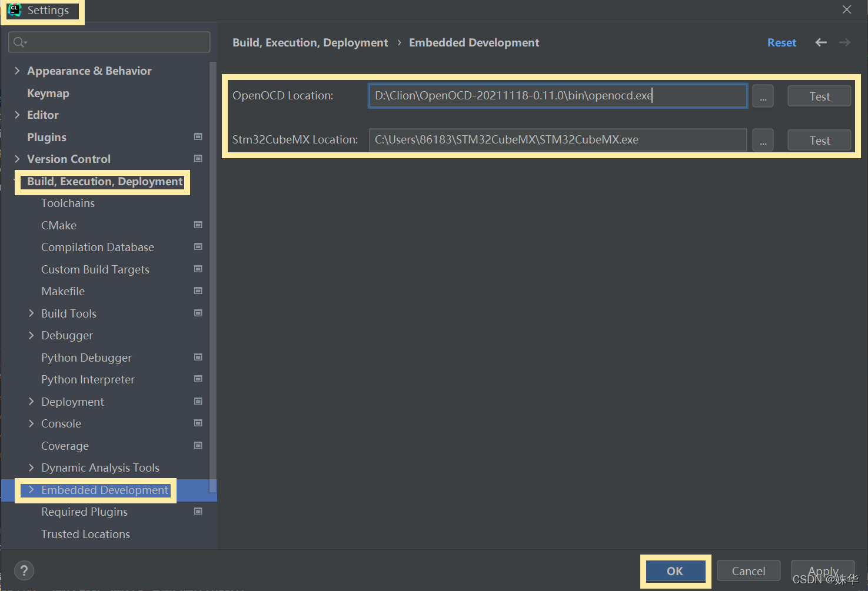Screen dimensions: 868x591
Task: Click the project-level icon beside Python Debugger
Action: coord(198,357)
